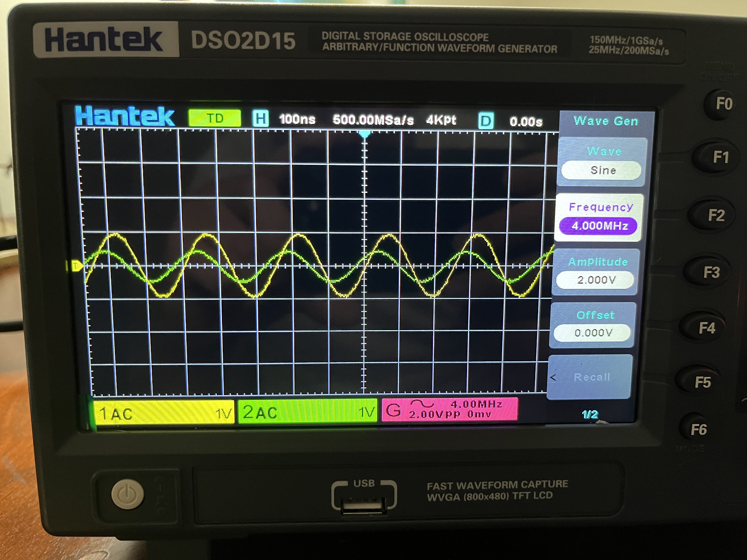Click the sine symbol in generator box
Image resolution: width=747 pixels, height=560 pixels.
[x=422, y=403]
